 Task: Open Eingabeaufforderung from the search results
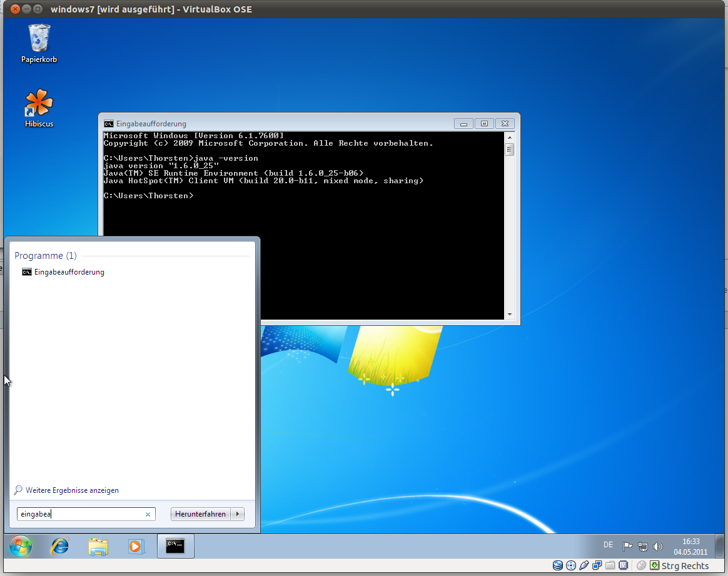tap(63, 272)
